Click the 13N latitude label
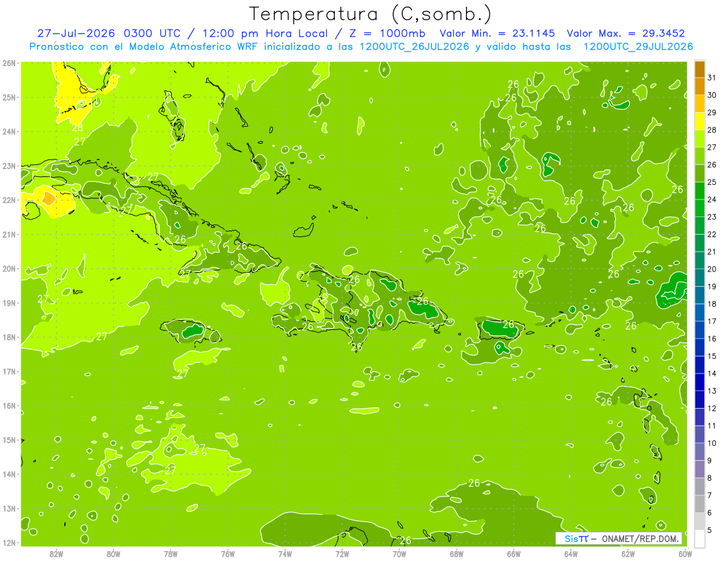Image resolution: width=728 pixels, height=562 pixels. pos(8,508)
